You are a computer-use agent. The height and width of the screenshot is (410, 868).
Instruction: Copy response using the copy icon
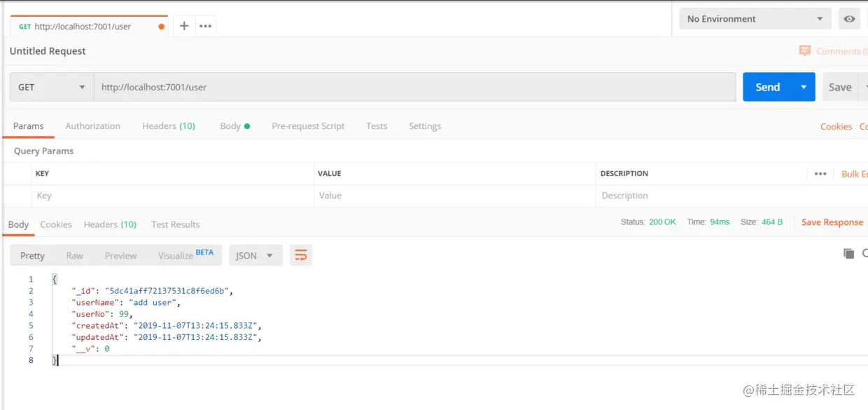click(849, 254)
